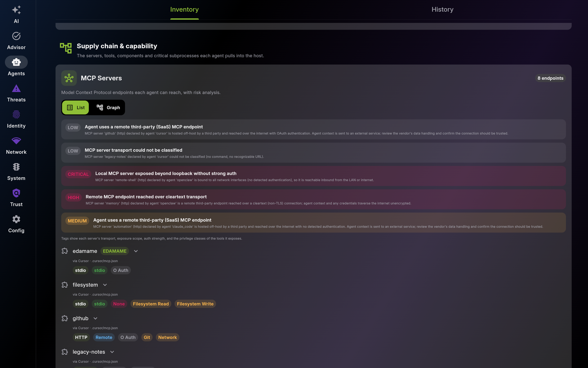588x368 pixels.
Task: Open the CRITICAL remote-shell exposure finding
Action: pos(313,176)
